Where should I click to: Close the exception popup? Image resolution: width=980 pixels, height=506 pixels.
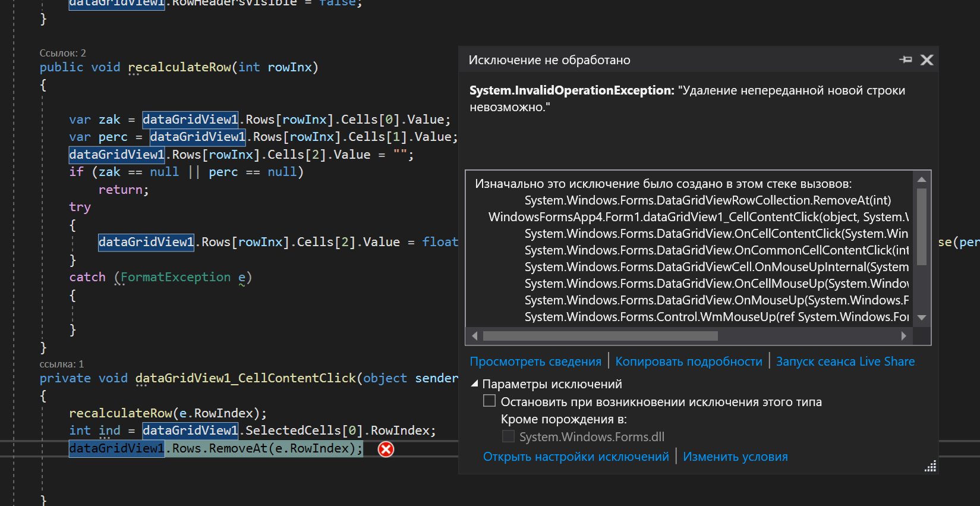pos(927,59)
